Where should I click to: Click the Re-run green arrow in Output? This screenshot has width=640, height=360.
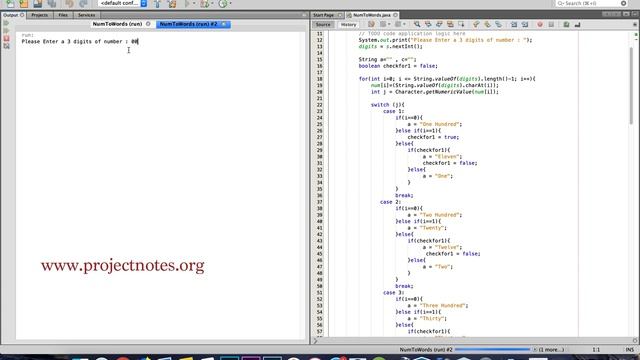[7, 23]
